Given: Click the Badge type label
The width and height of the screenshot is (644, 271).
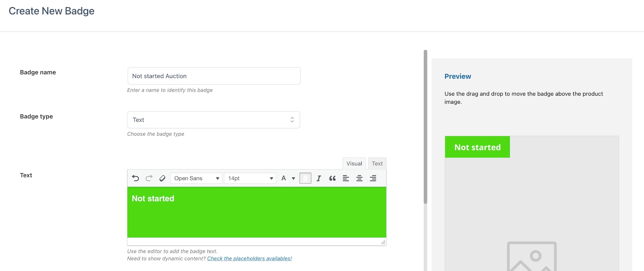Looking at the screenshot, I should point(36,116).
